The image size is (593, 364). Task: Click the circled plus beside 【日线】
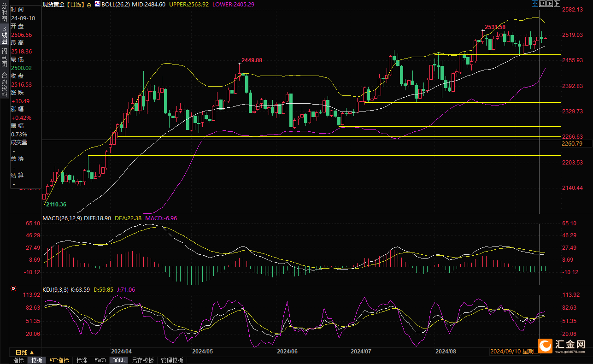(x=89, y=5)
